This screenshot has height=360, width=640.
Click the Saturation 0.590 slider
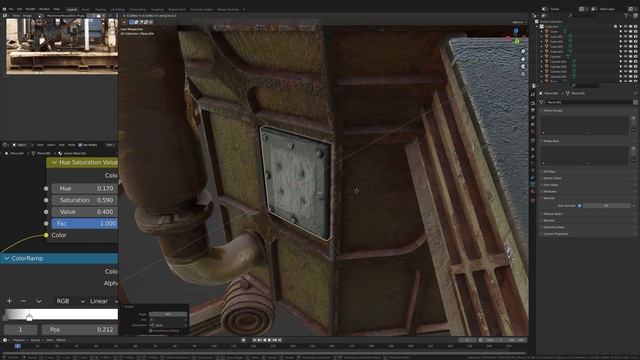(85, 200)
